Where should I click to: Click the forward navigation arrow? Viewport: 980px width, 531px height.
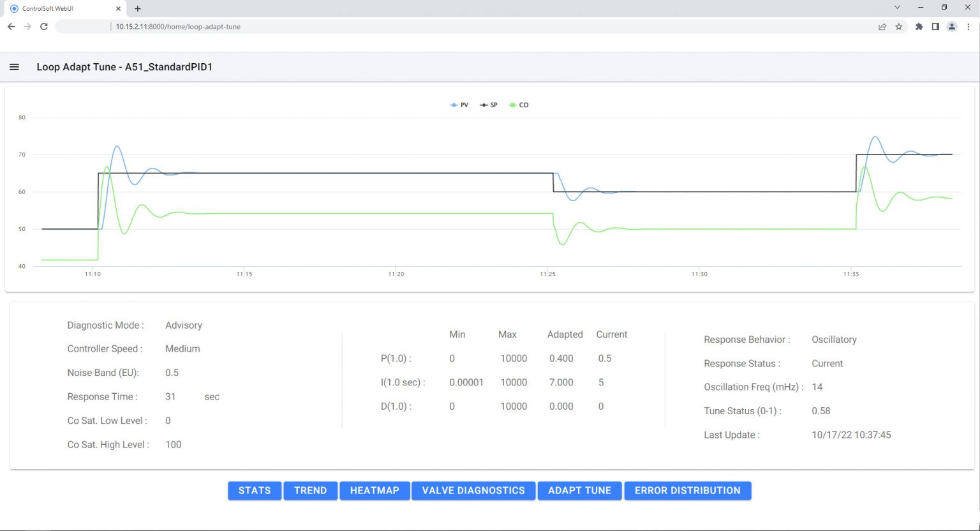tap(27, 27)
